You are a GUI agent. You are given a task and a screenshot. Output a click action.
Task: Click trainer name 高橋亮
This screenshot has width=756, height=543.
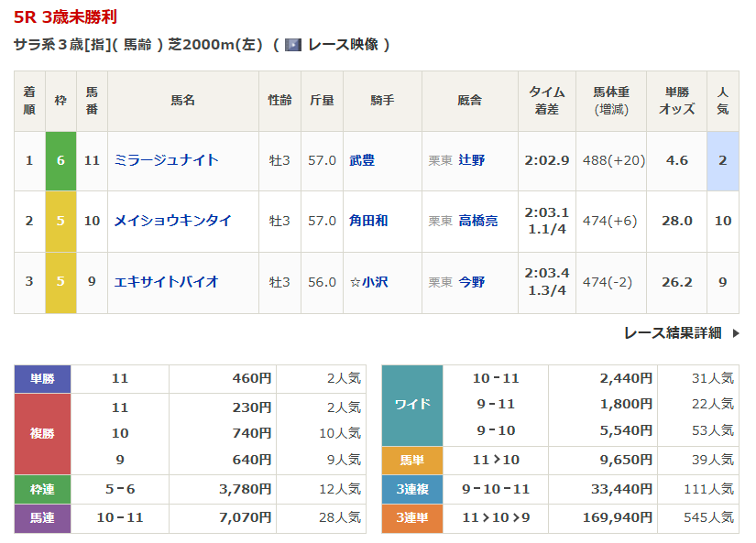[478, 221]
